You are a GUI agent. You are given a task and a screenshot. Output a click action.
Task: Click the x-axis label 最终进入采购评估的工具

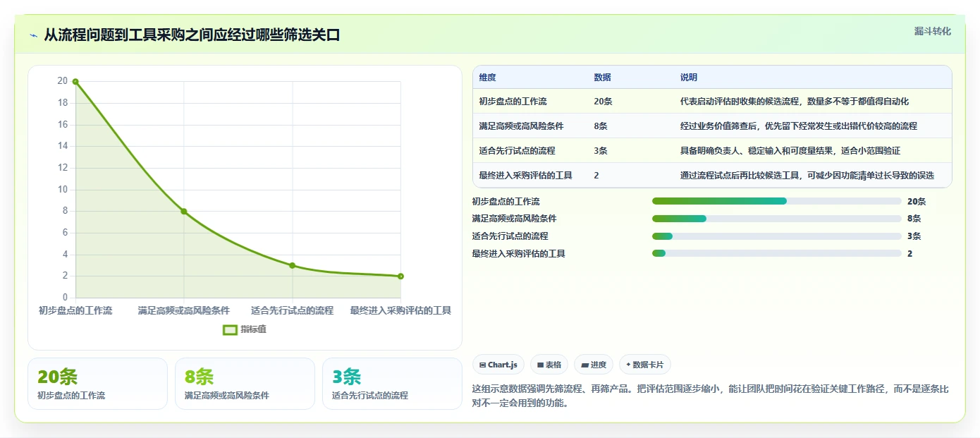[x=400, y=310]
